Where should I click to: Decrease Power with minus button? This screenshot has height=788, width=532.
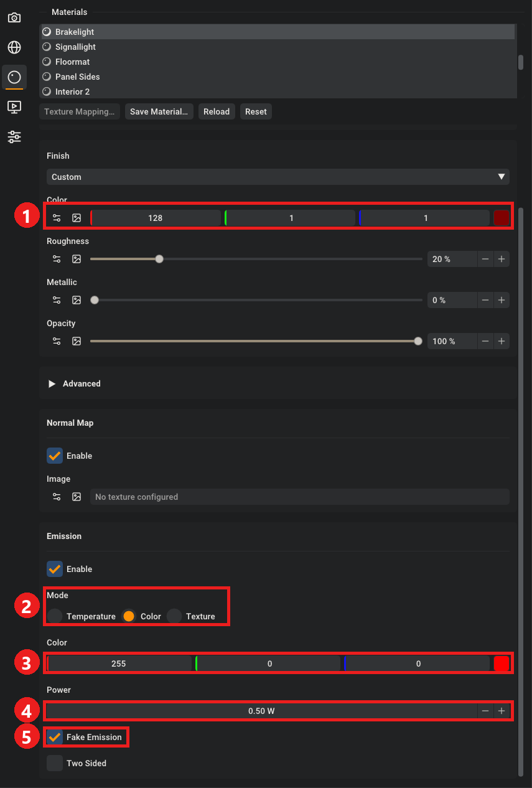coord(485,711)
